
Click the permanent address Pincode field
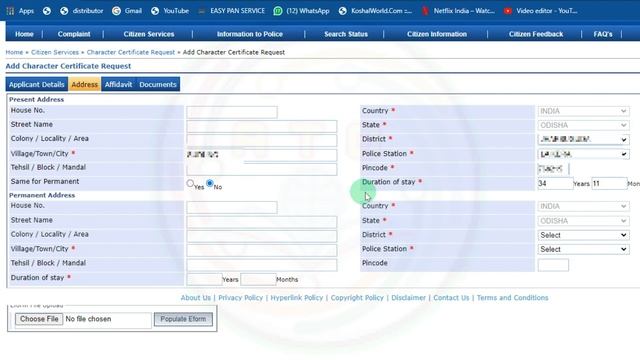coord(553,265)
